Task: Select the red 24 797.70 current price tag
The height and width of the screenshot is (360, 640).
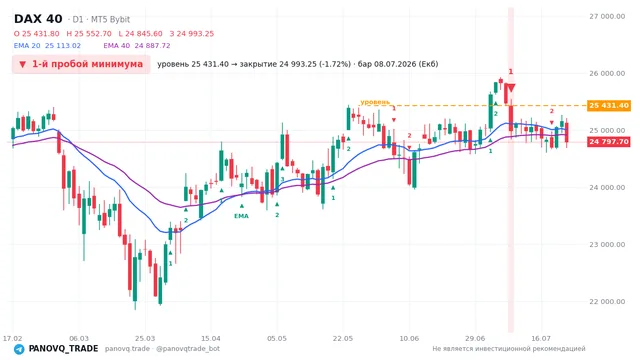Action: point(609,142)
